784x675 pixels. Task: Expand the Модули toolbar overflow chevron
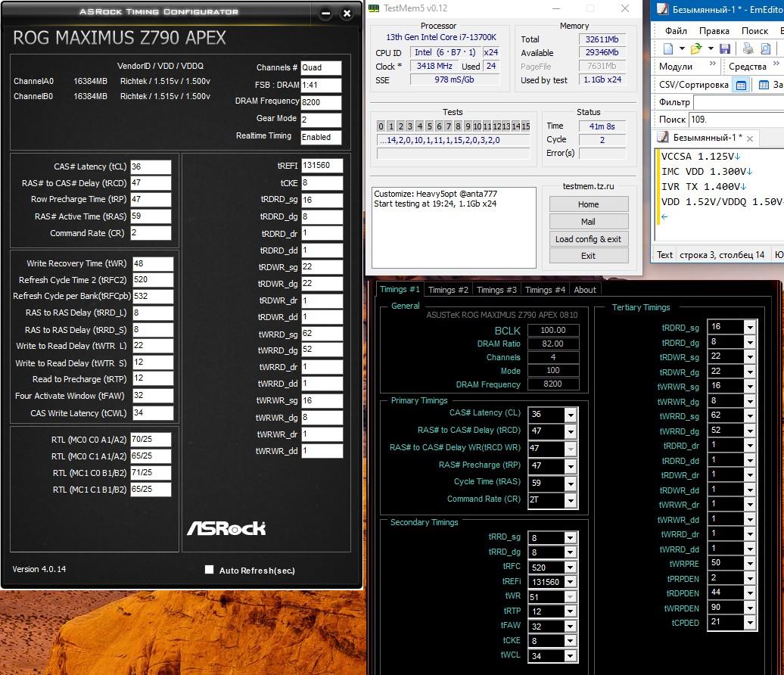coord(713,64)
